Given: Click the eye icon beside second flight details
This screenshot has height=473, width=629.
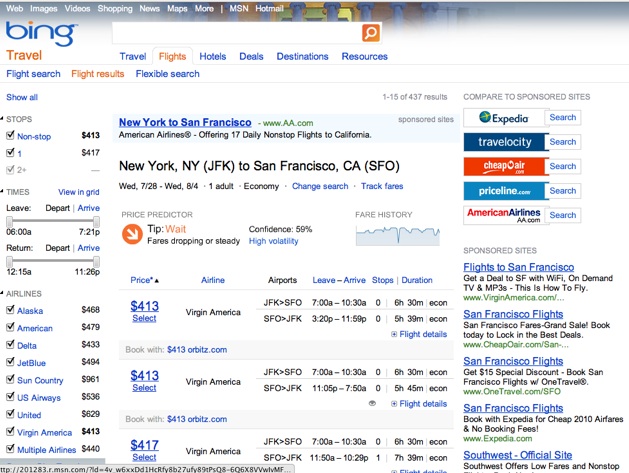Looking at the screenshot, I should coord(372,404).
